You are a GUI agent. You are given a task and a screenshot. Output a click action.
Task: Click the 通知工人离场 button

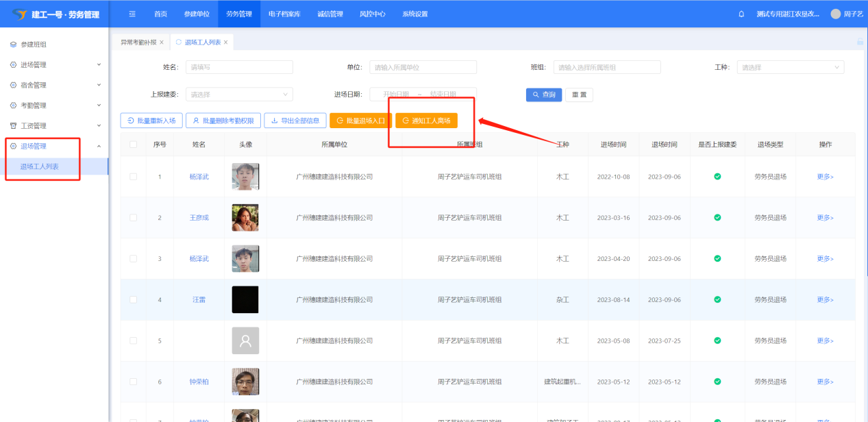426,121
